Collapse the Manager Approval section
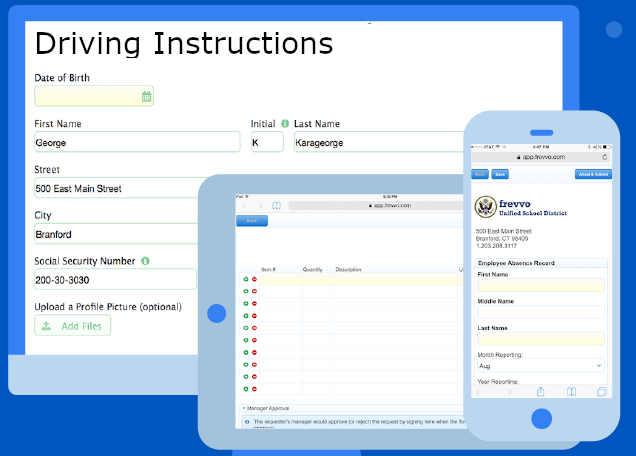636x456 pixels. coord(244,409)
